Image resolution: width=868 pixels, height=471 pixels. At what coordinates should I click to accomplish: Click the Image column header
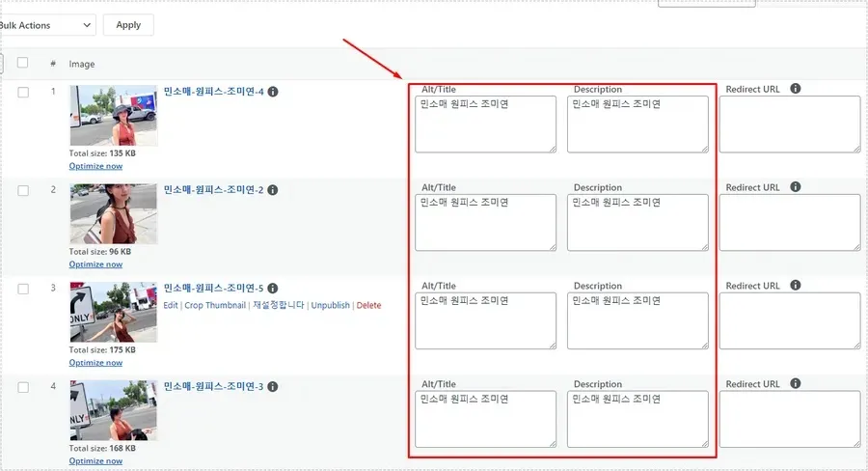click(x=82, y=65)
